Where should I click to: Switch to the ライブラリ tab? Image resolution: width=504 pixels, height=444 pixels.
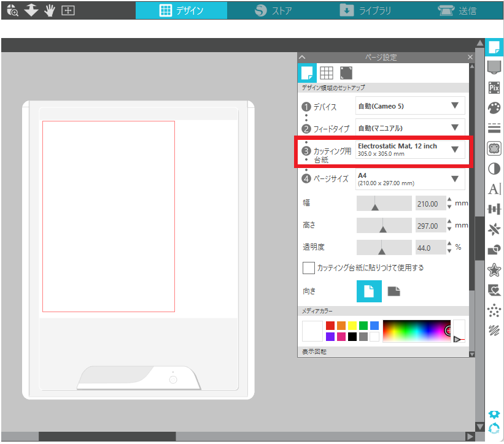point(365,10)
